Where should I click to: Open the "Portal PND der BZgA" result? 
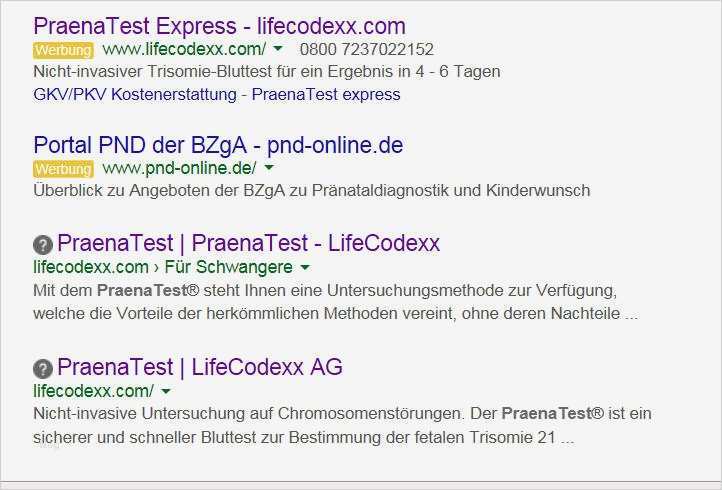[218, 145]
